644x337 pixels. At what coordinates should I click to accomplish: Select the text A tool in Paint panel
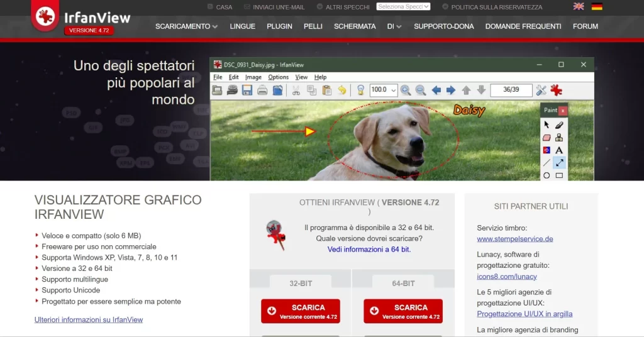click(x=559, y=150)
